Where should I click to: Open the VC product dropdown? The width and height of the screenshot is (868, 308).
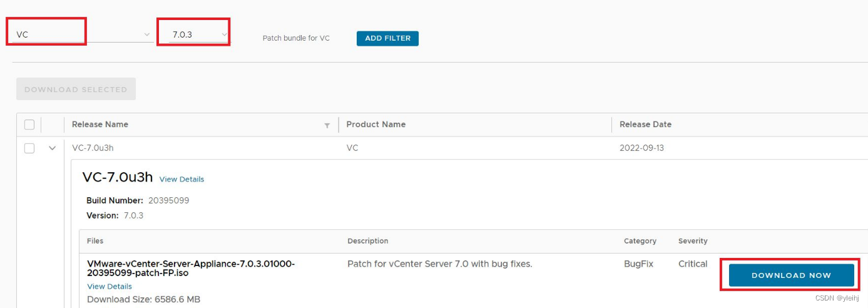coord(81,34)
